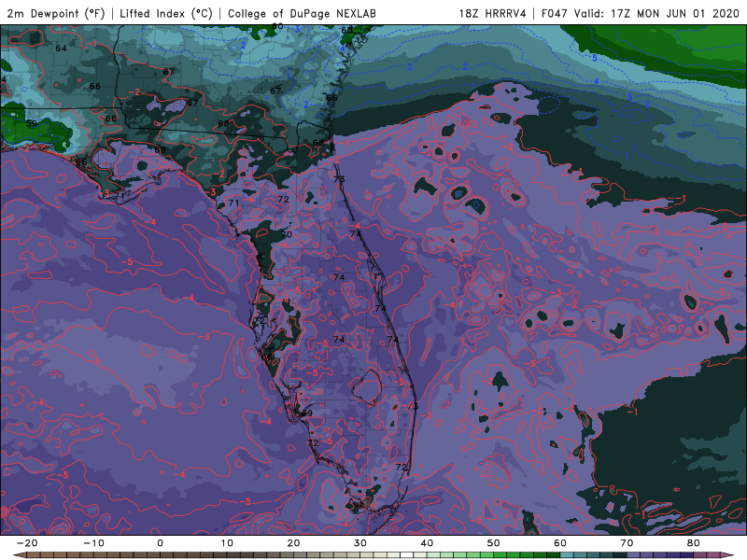Click the "71" dewpoint value on the map
The image size is (747, 560).
click(x=233, y=203)
